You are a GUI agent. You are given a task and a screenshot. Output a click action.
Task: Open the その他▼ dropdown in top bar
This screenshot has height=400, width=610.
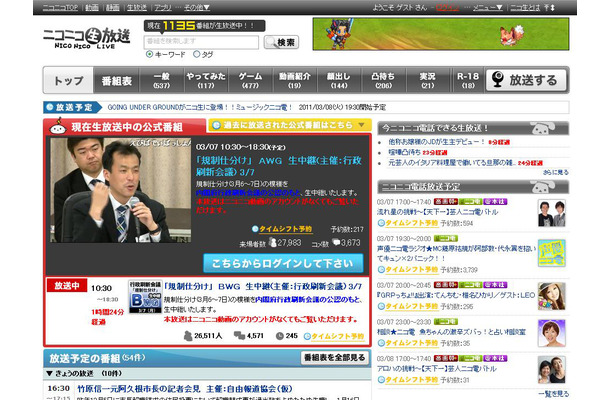(197, 7)
